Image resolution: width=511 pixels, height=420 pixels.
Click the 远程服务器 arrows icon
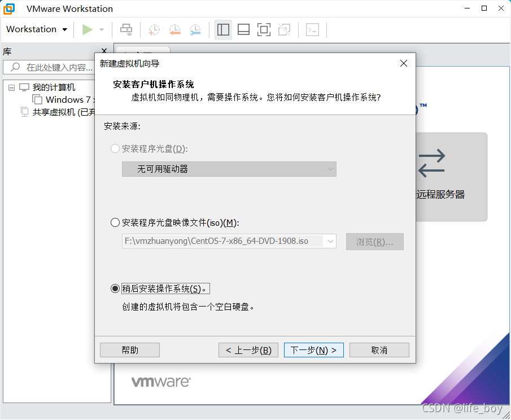[x=431, y=163]
